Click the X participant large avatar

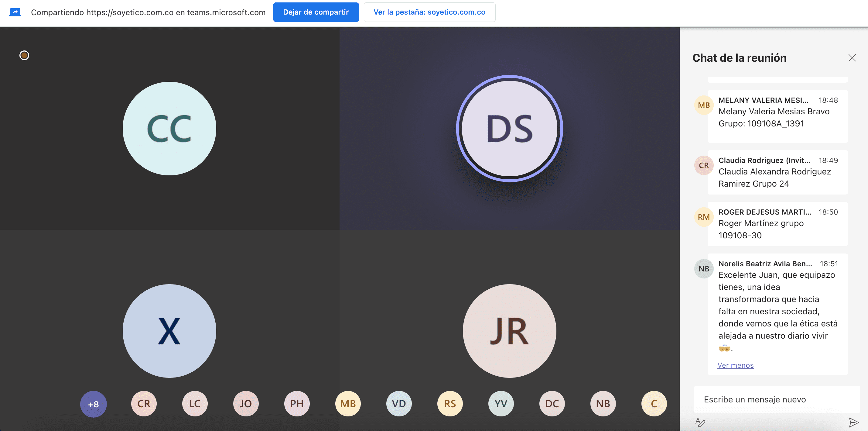(169, 331)
